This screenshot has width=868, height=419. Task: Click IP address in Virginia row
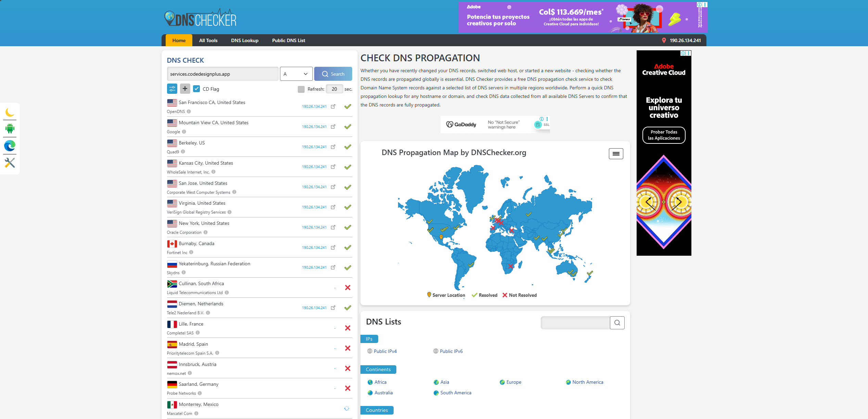click(314, 207)
